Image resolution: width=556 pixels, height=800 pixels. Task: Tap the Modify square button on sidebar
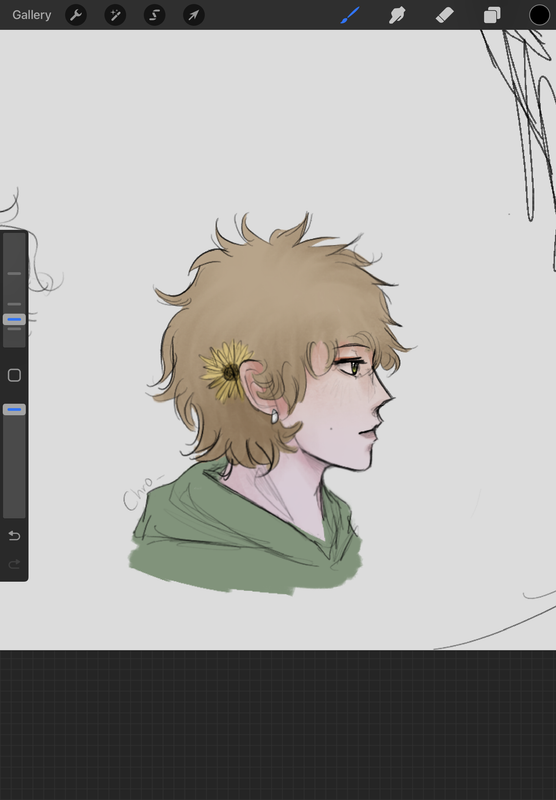(x=14, y=376)
